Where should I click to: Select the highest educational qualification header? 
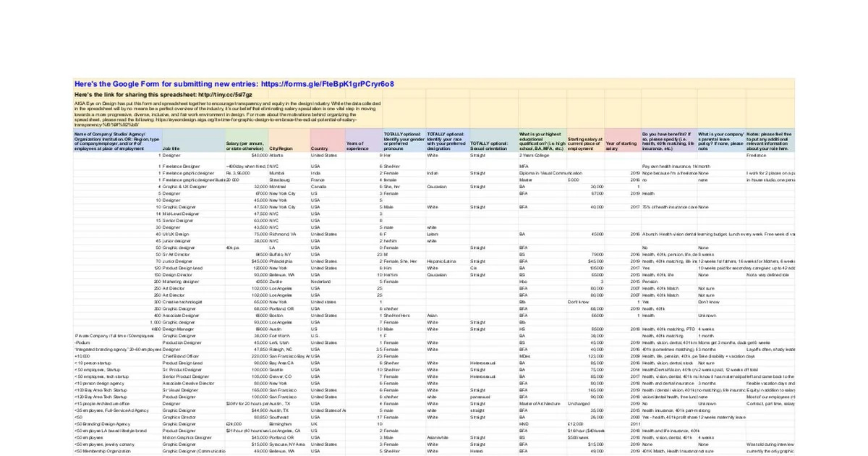[x=542, y=141]
